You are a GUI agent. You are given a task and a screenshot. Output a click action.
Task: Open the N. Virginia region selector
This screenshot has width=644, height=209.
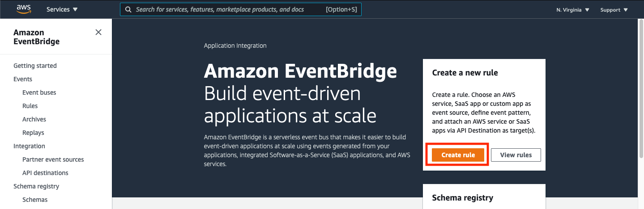click(573, 10)
